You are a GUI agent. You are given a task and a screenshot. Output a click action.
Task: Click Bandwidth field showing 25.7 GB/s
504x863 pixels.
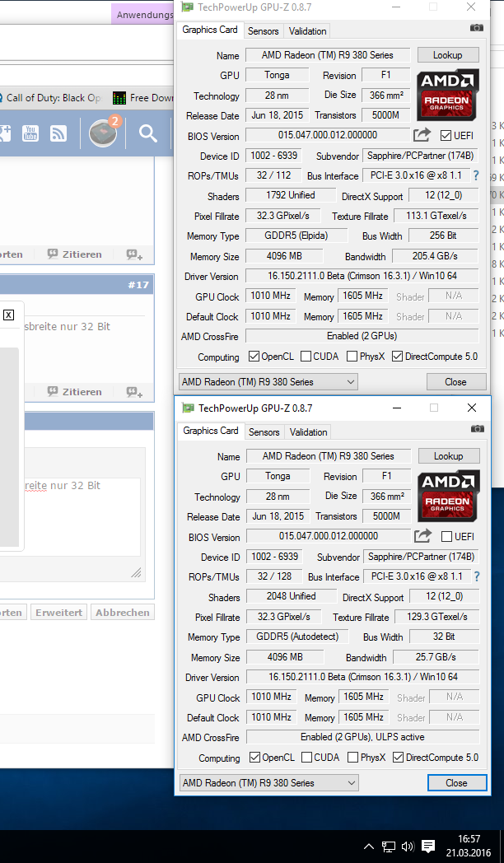(x=436, y=657)
